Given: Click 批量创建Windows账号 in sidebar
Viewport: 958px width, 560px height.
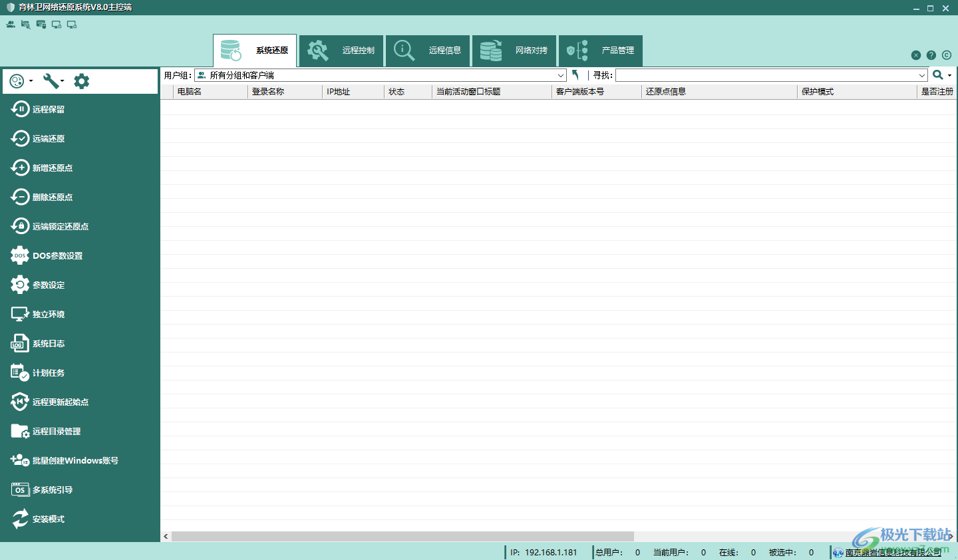Looking at the screenshot, I should point(75,460).
